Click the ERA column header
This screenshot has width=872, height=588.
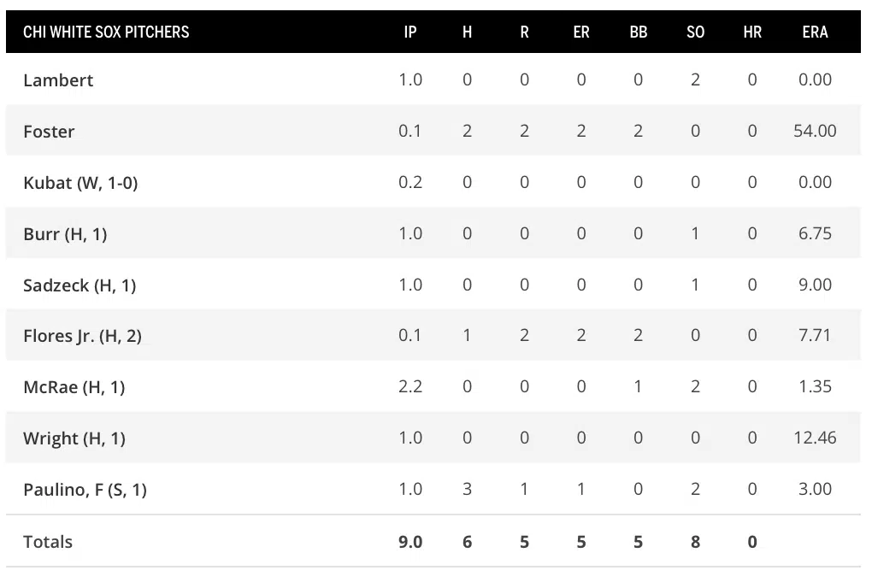(815, 32)
